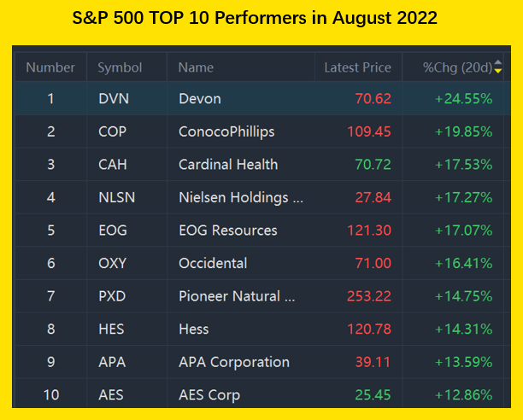Click the APA Corporation name

(x=233, y=362)
